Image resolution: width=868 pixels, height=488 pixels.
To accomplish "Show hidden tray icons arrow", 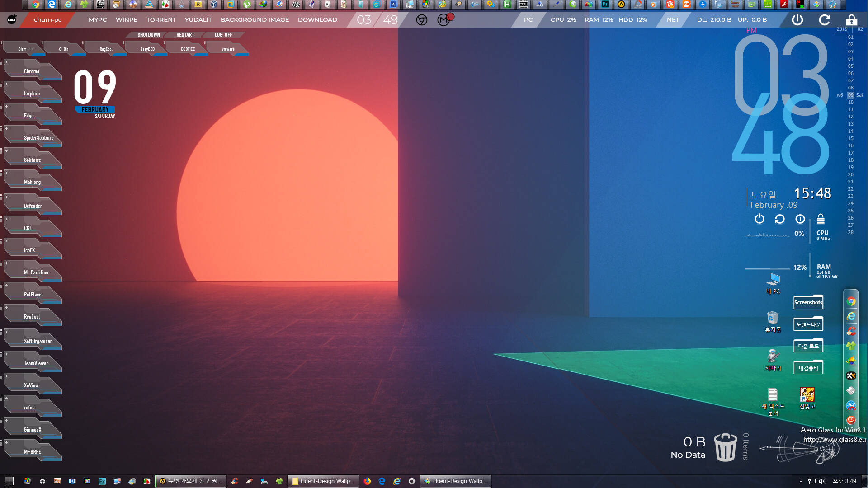I will (801, 481).
